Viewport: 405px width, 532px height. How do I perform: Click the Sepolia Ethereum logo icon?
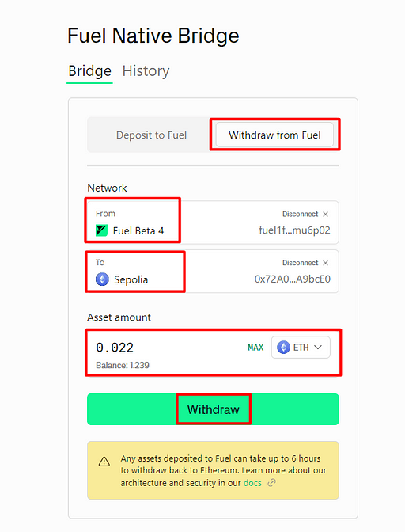(x=102, y=279)
